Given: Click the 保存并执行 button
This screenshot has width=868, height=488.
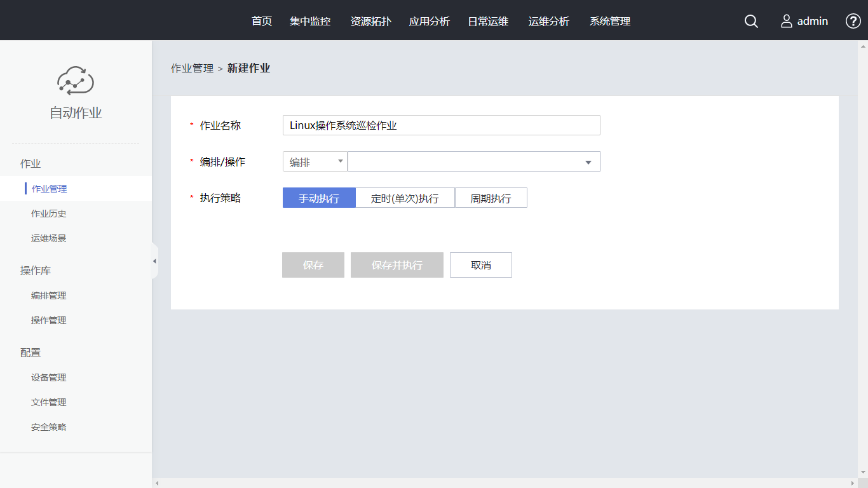Looking at the screenshot, I should (397, 265).
